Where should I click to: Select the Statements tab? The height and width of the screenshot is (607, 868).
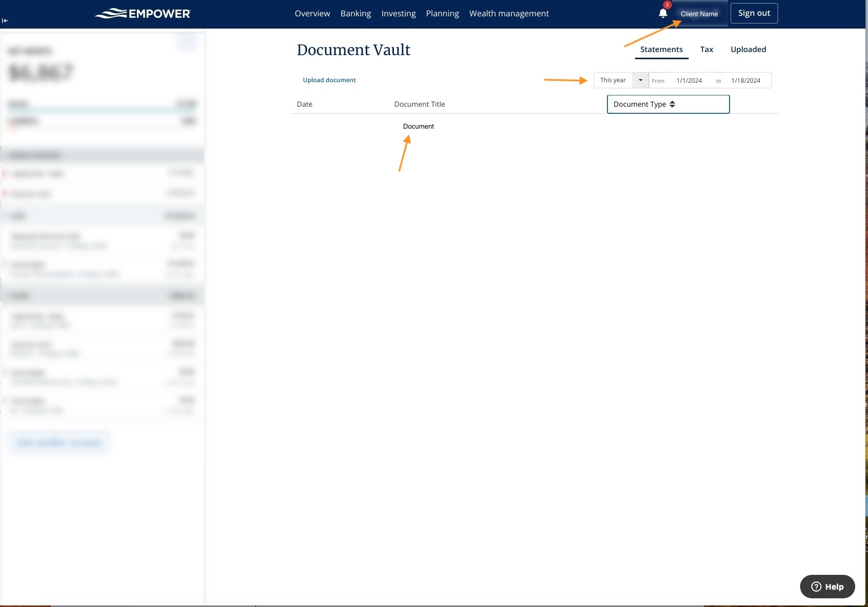click(x=661, y=49)
